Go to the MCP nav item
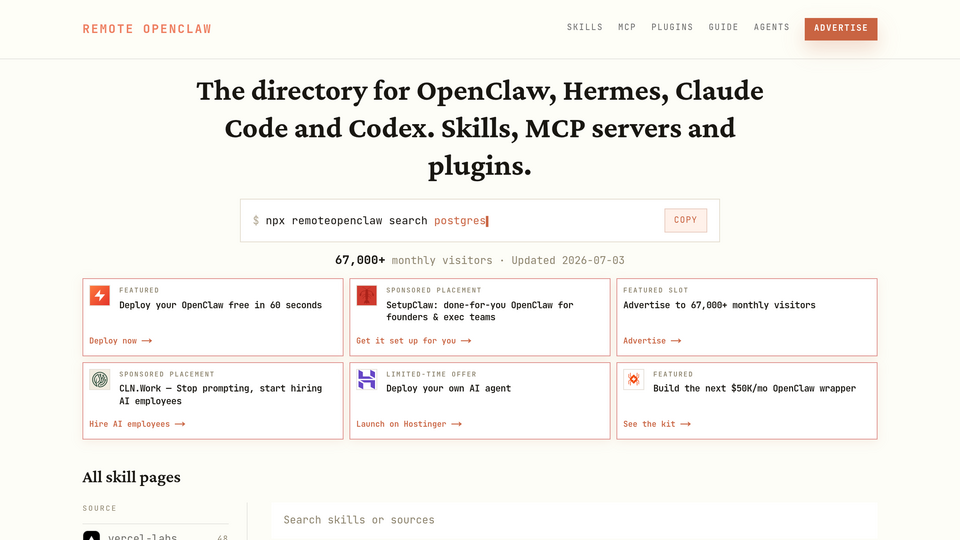Screen dimensions: 960x540 627,28
